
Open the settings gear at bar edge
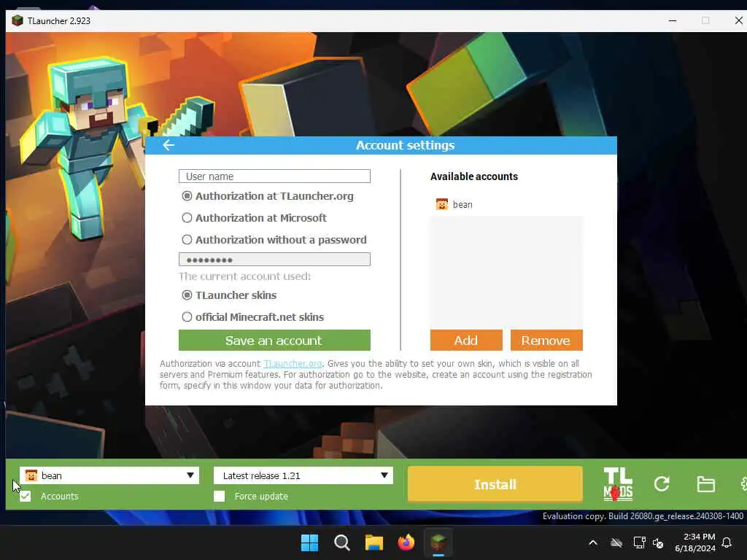click(743, 484)
